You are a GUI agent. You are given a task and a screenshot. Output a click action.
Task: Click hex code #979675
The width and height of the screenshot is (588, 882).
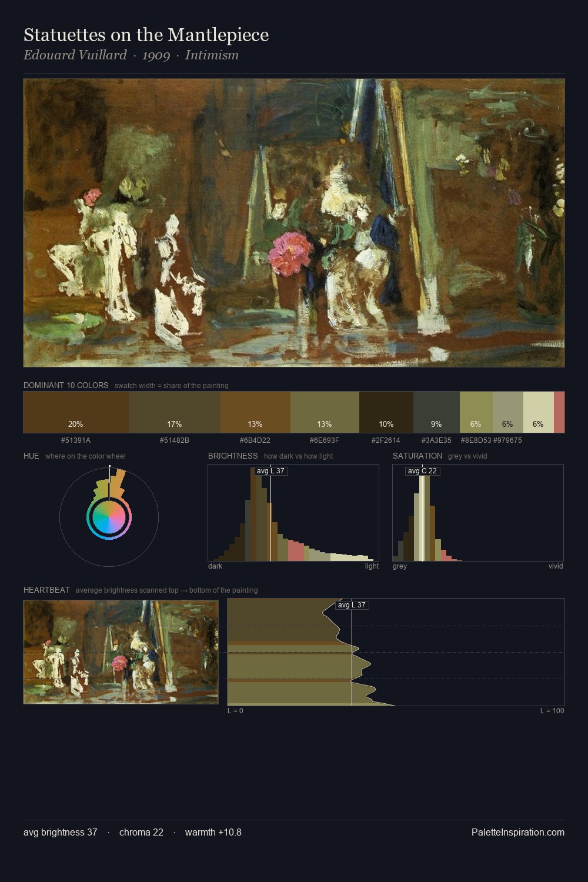tap(508, 440)
